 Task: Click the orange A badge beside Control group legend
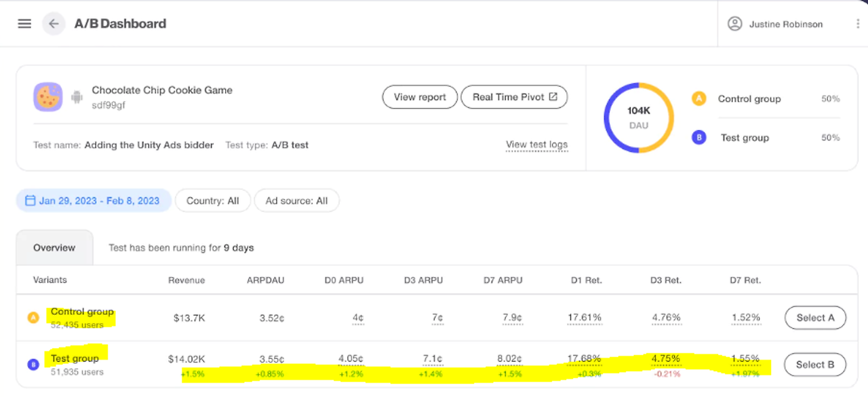point(699,98)
